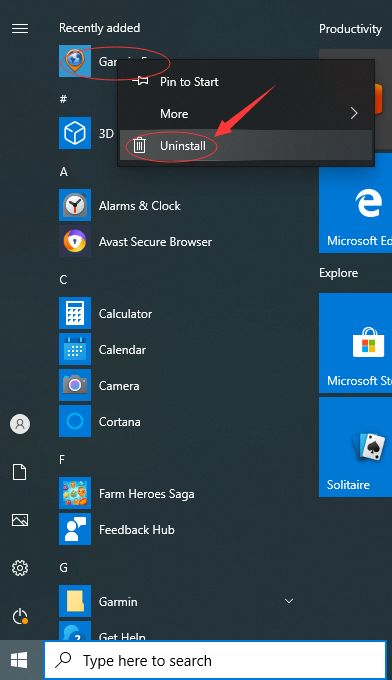Click in the Type here to search box
The image size is (392, 680).
[215, 660]
